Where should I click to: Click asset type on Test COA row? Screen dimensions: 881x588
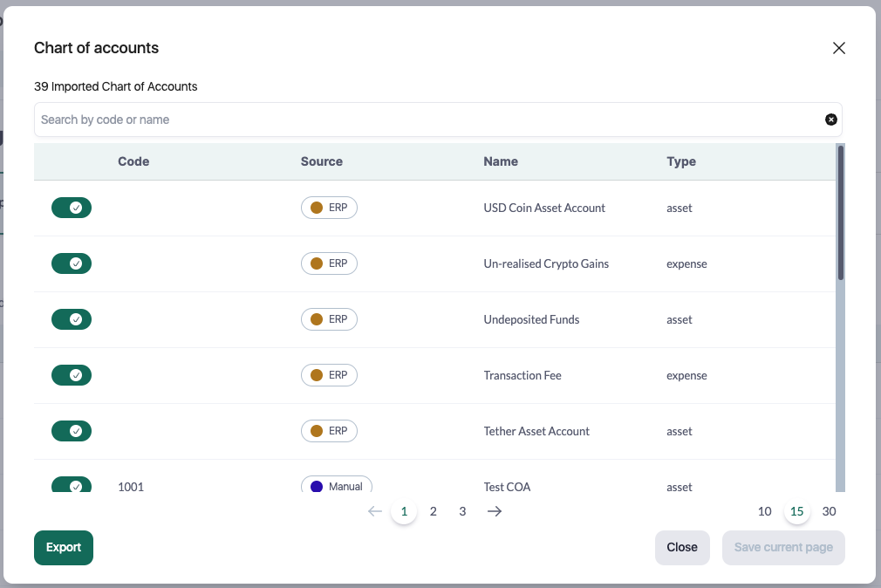click(680, 488)
